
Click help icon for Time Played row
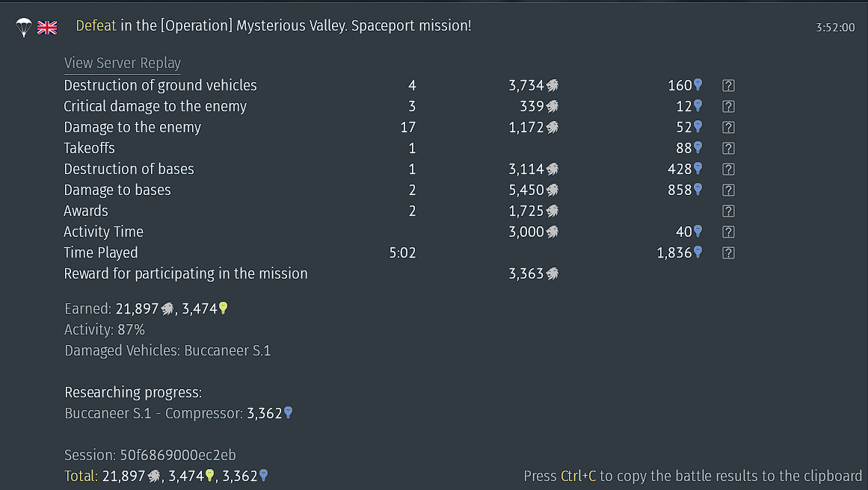(728, 252)
